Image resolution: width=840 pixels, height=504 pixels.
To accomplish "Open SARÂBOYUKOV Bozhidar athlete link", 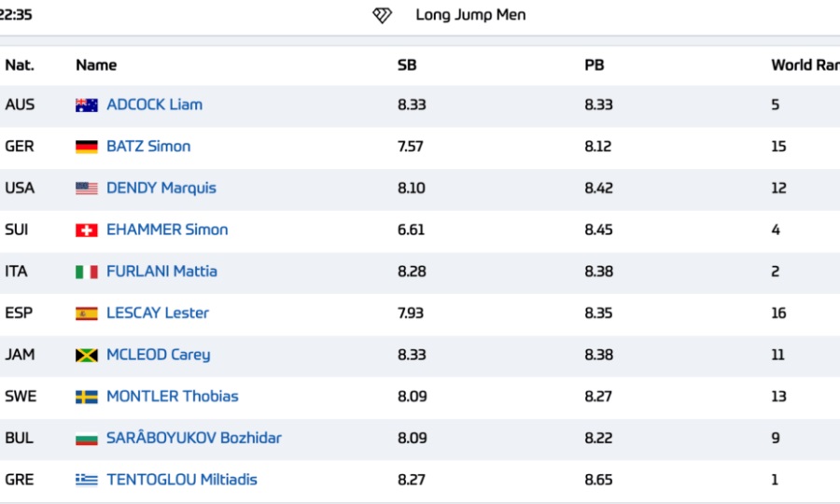I will click(x=194, y=438).
